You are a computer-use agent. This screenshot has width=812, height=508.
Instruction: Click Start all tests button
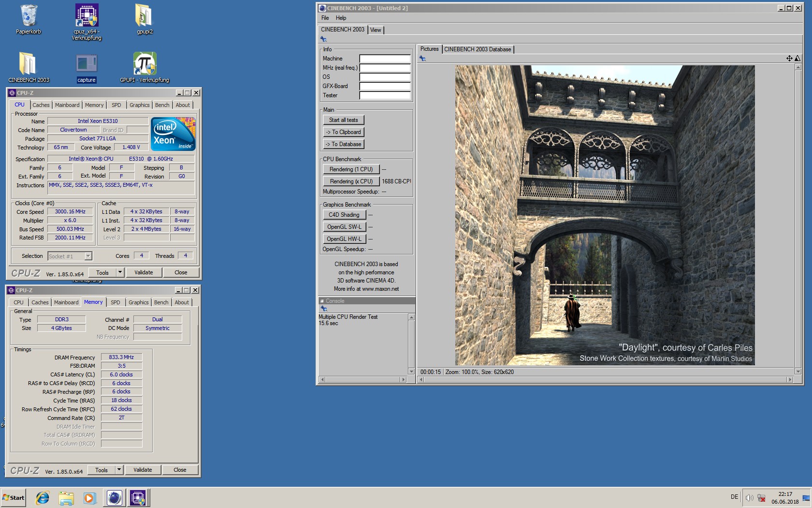(344, 120)
